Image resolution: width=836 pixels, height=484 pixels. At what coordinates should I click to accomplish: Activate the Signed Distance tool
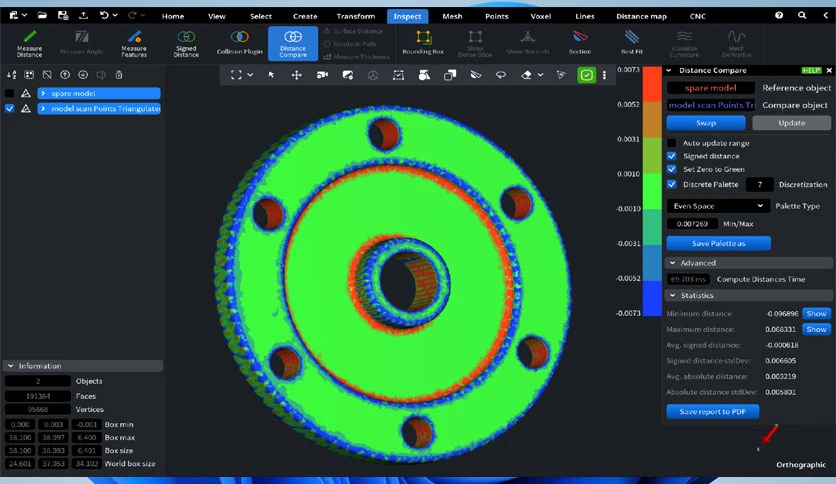tap(186, 43)
